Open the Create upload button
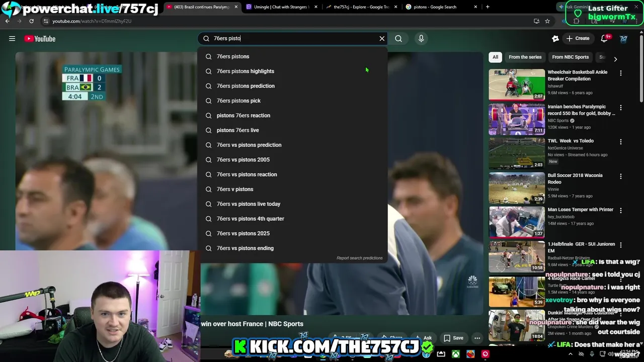Screen dimensions: 644x362 578,38
